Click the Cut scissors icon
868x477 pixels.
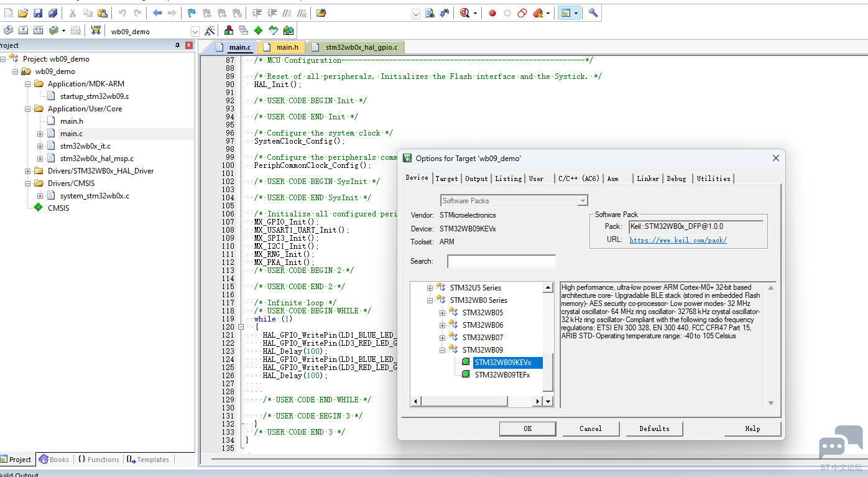point(73,13)
